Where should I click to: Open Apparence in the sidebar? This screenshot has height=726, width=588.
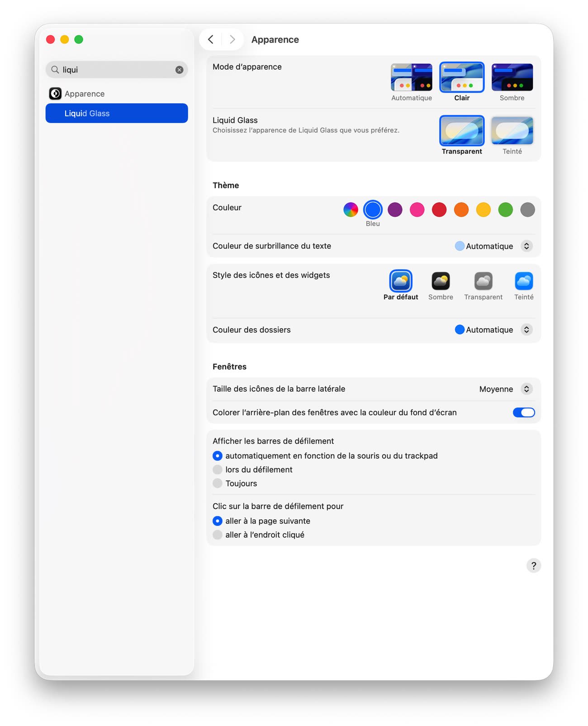85,94
